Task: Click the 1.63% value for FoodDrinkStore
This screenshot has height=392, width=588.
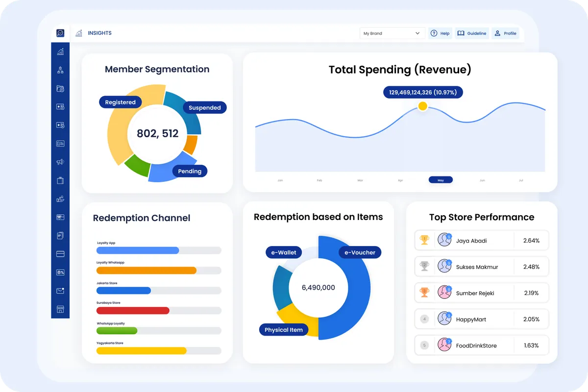Action: tap(531, 345)
